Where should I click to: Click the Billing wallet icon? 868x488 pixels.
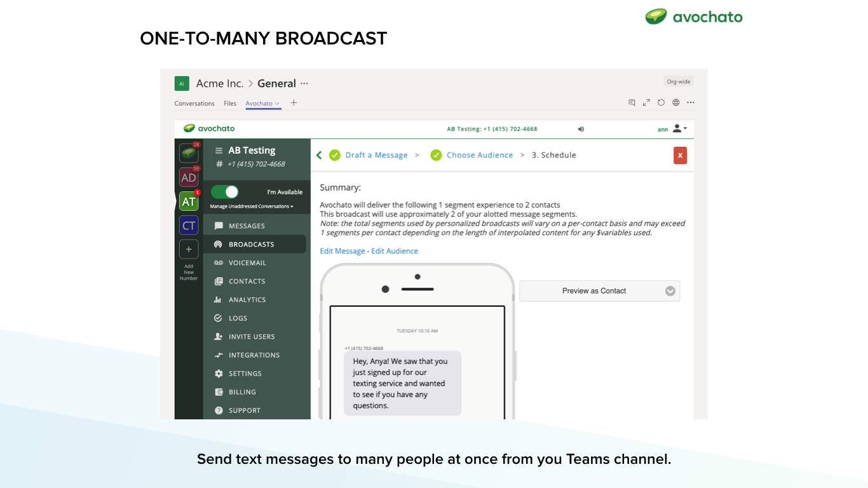click(x=219, y=391)
